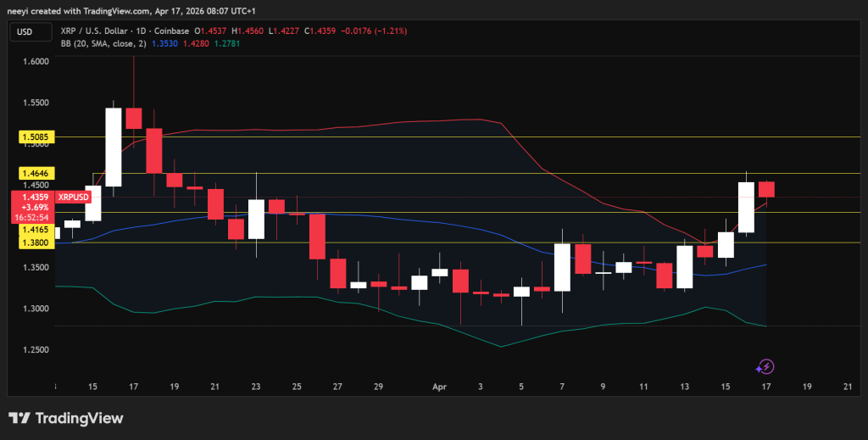Viewport: 868px width, 440px height.
Task: Select the 1.4165 yellow price level label
Action: pos(34,229)
